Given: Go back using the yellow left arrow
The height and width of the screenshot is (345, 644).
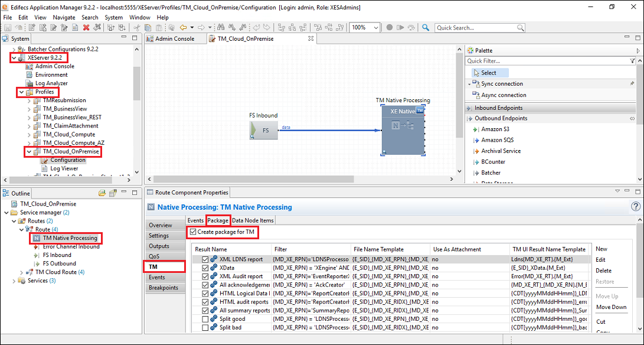Looking at the screenshot, I should tap(183, 28).
